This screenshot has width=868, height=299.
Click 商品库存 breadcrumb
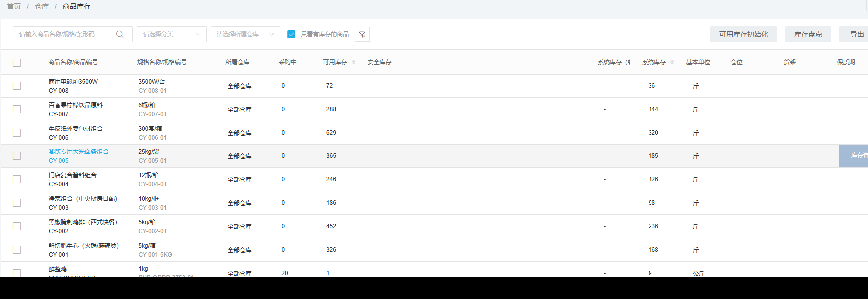click(77, 6)
